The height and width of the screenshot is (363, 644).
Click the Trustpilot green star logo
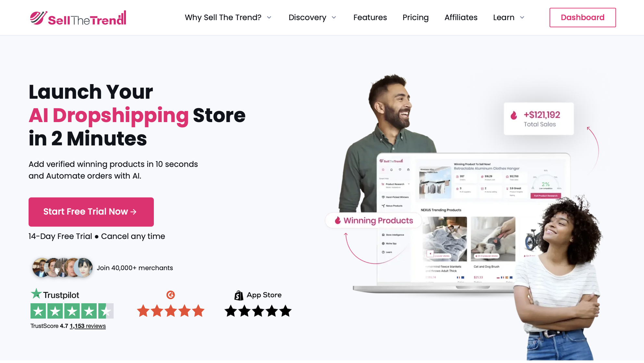[36, 294]
